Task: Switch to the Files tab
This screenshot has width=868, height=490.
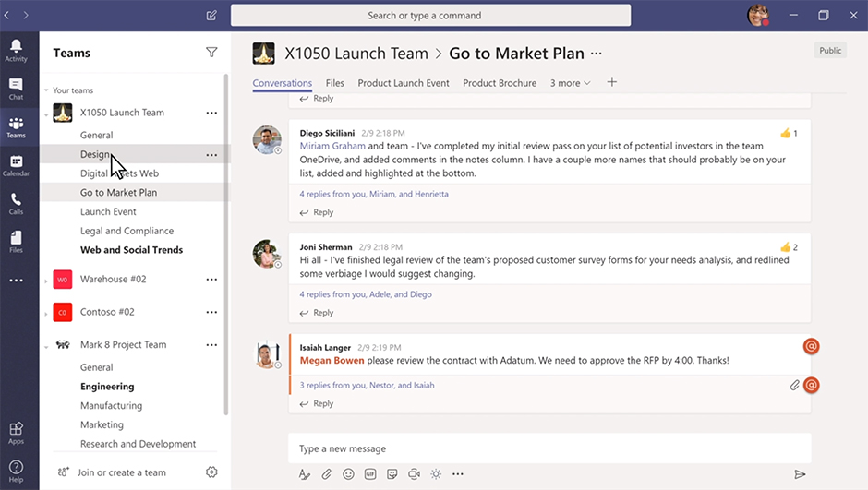Action: 335,83
